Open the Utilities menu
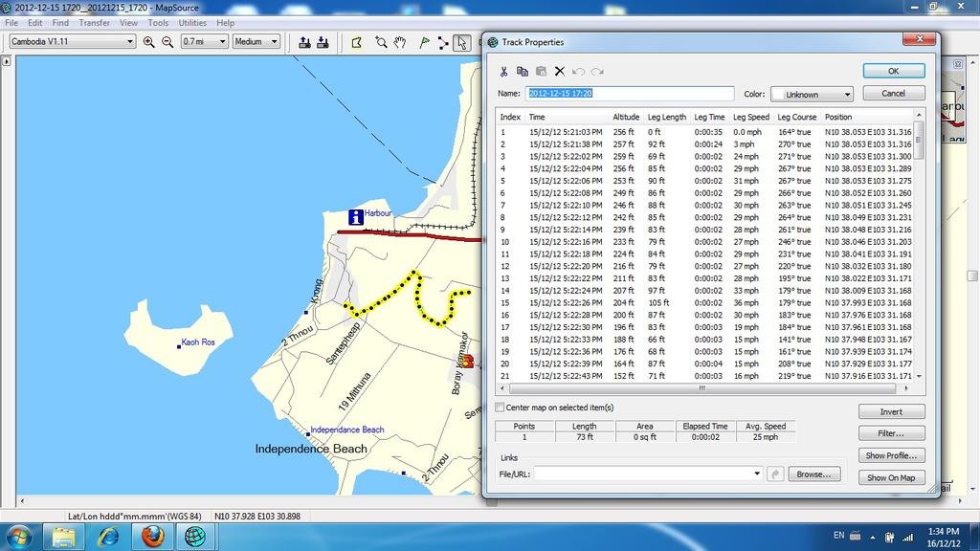 click(192, 23)
